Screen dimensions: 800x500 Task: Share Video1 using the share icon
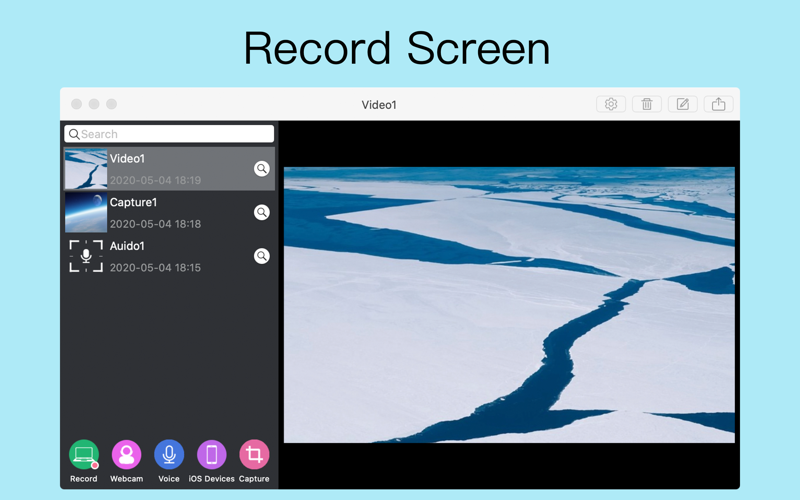[718, 104]
